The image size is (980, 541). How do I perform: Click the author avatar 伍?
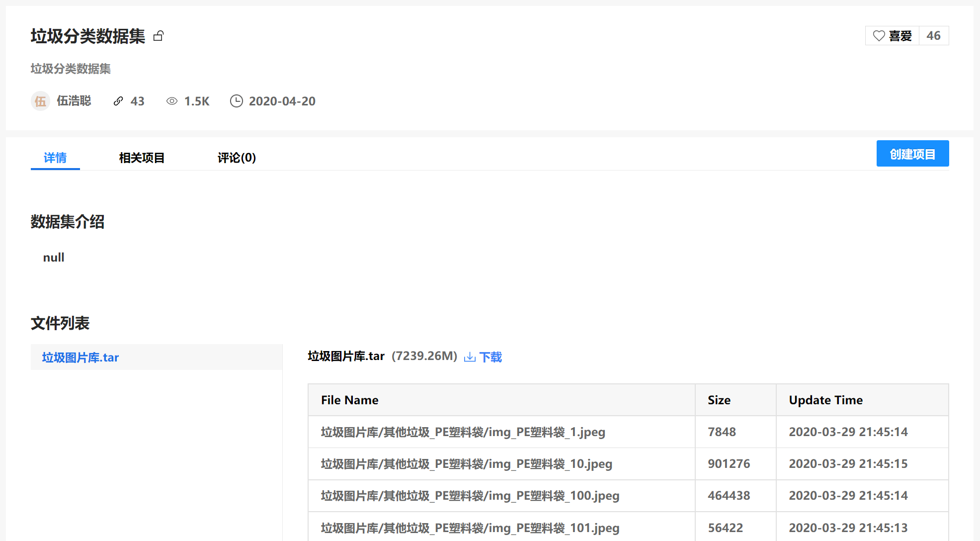40,101
